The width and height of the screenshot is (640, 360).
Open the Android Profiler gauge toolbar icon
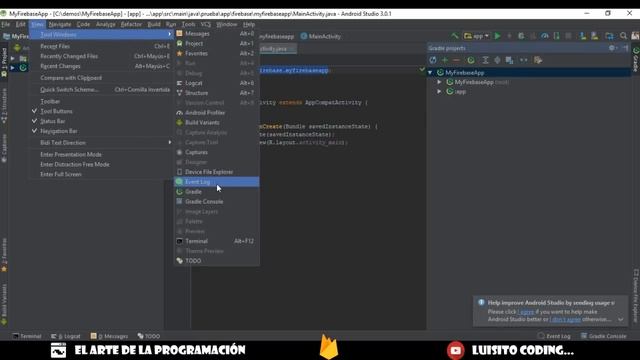point(544,36)
